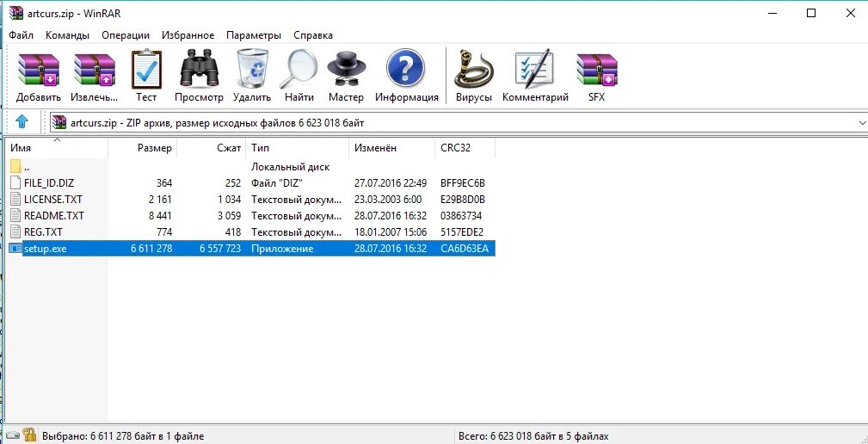
Task: Click the Файл "DIZ" type cell
Action: [277, 183]
